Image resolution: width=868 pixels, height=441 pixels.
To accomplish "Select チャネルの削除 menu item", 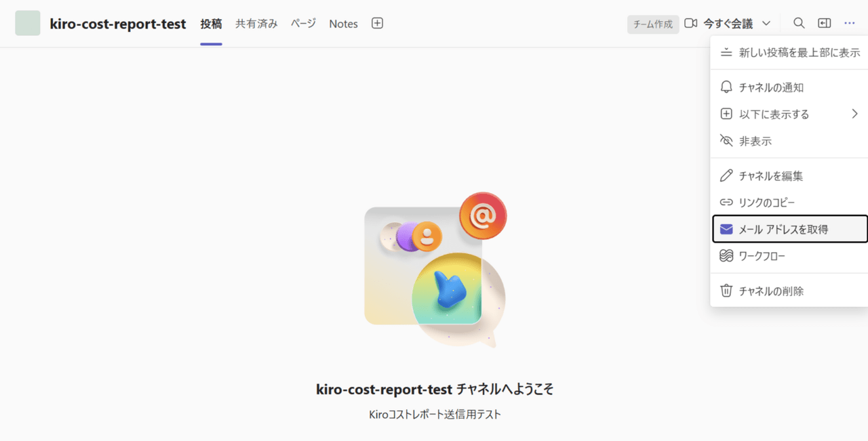I will coord(789,291).
